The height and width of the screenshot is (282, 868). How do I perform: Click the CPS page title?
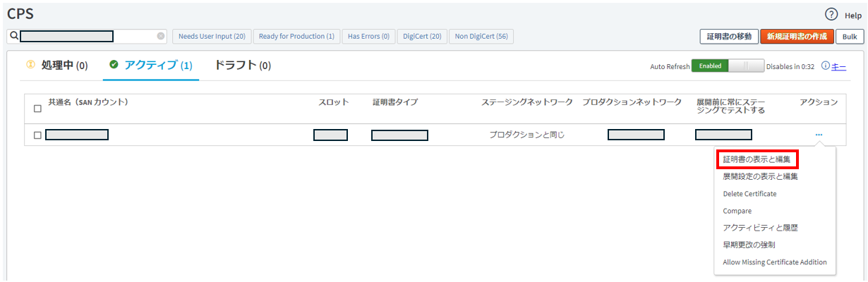(x=20, y=13)
